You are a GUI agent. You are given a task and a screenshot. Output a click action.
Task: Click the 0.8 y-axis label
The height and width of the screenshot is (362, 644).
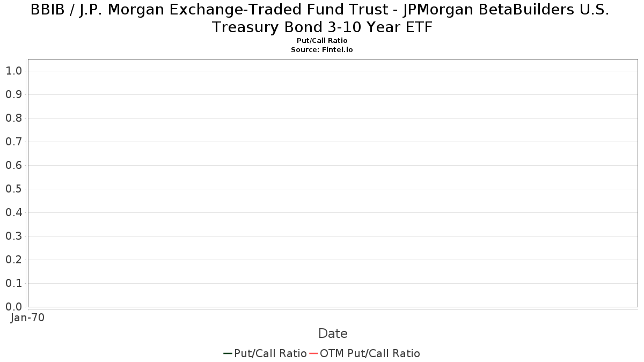[14, 118]
